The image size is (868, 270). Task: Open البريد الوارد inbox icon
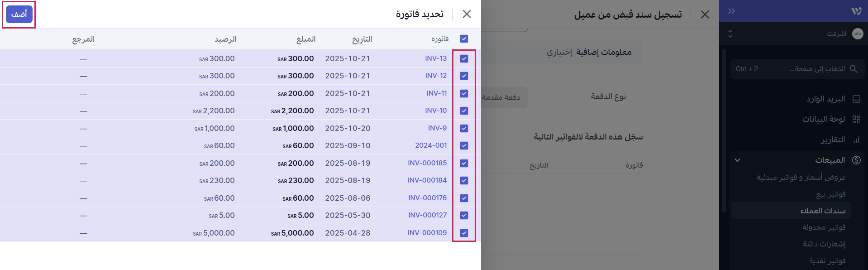856,99
